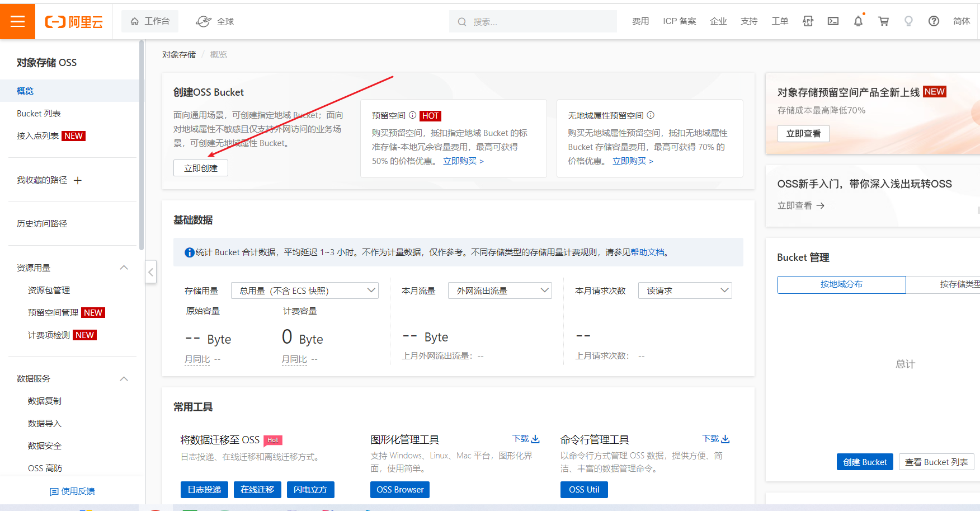Click the blue 创建 Bucket button

coord(865,462)
